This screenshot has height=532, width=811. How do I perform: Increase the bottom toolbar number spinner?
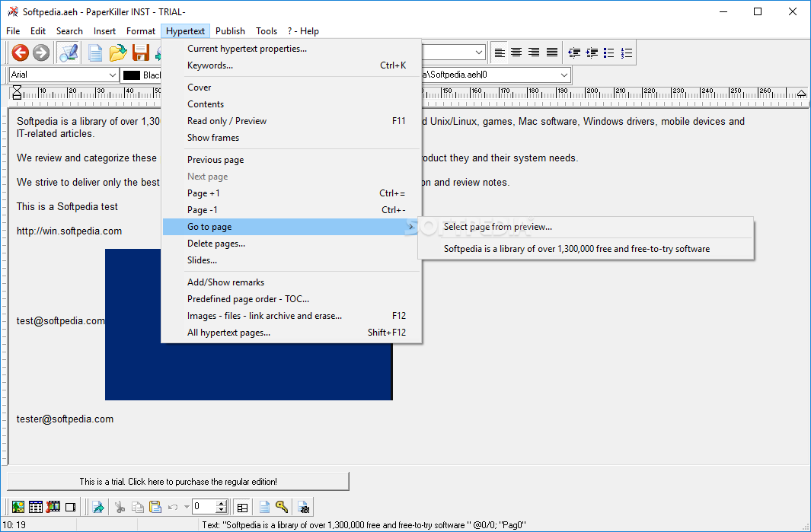pos(222,503)
